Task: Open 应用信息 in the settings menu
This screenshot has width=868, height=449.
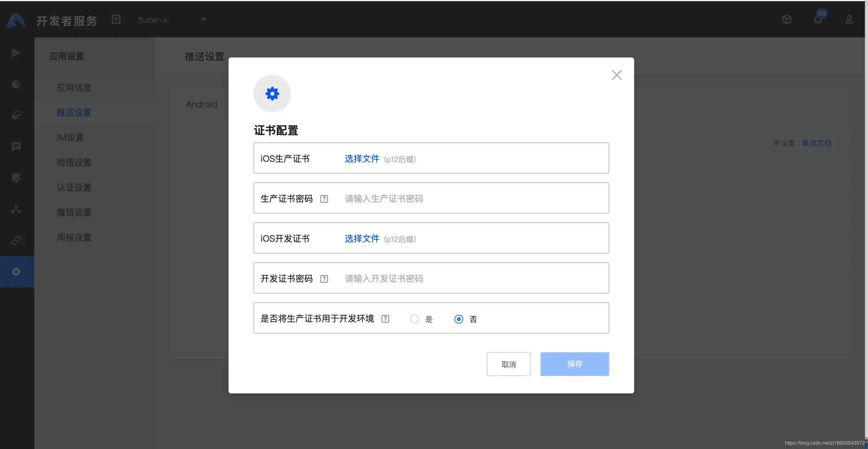Action: pos(74,88)
